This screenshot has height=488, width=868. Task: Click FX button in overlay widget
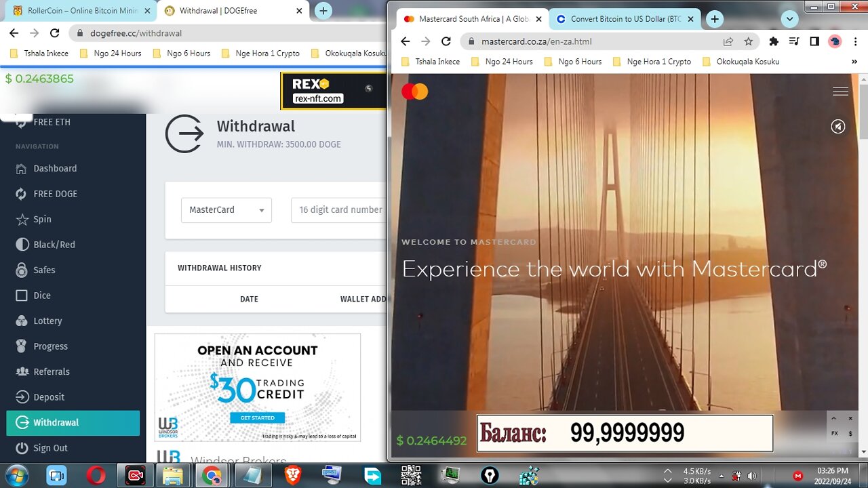click(834, 434)
